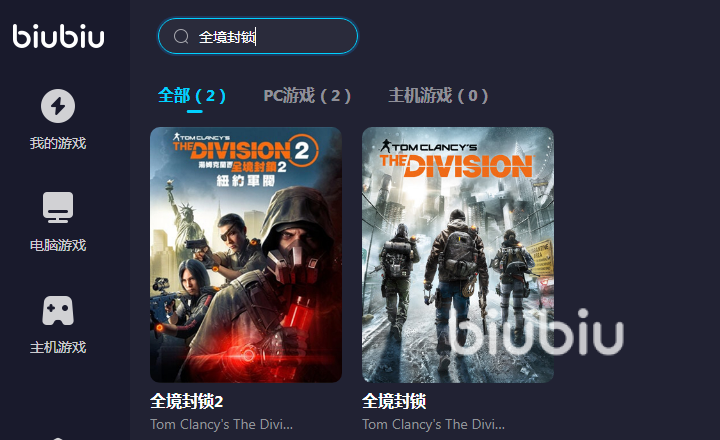Viewport: 720px width, 440px height.
Task: Click the 主机游戏 sidebar label
Action: [x=58, y=347]
